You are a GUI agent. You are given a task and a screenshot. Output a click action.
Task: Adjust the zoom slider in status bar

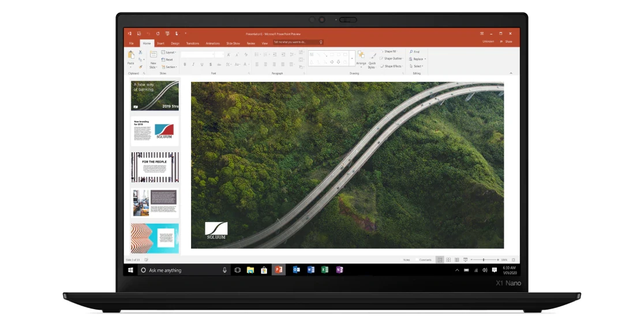point(484,260)
